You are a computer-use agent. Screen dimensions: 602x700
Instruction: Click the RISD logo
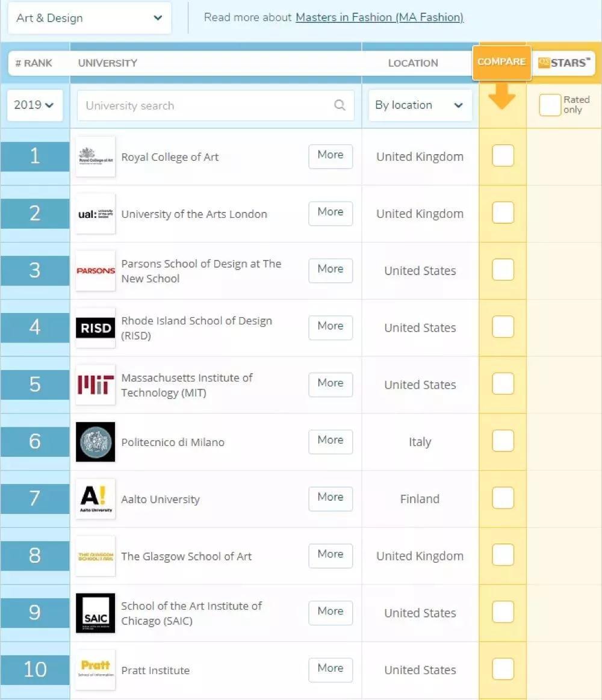point(95,328)
